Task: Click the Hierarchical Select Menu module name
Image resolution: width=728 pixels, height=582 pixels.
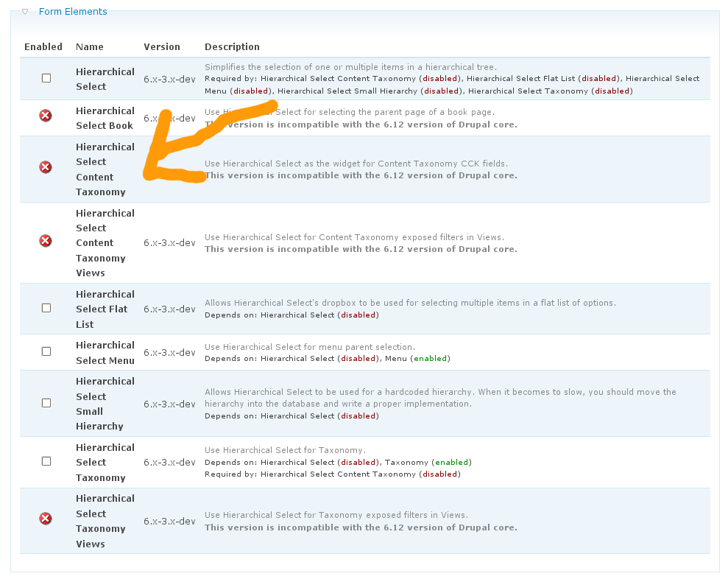Action: coord(105,352)
